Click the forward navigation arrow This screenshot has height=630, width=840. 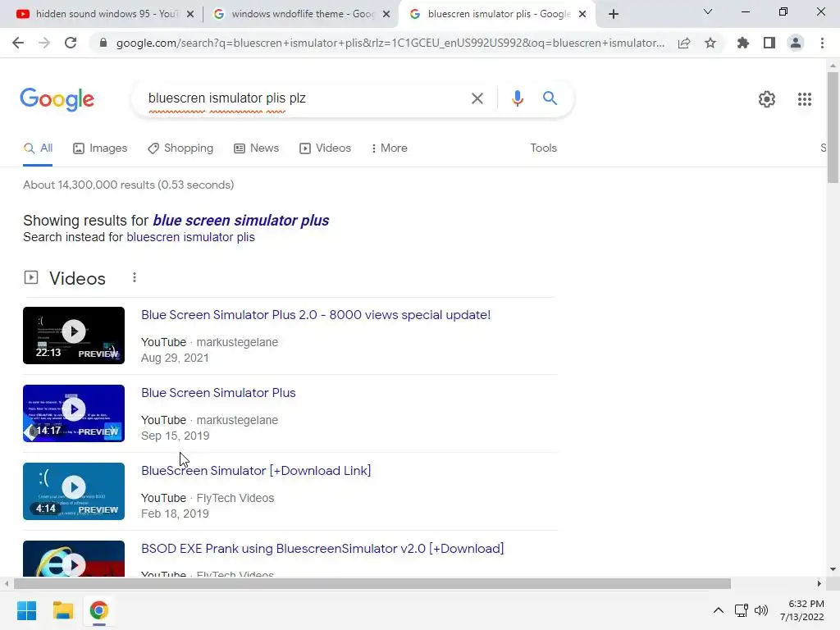click(44, 43)
